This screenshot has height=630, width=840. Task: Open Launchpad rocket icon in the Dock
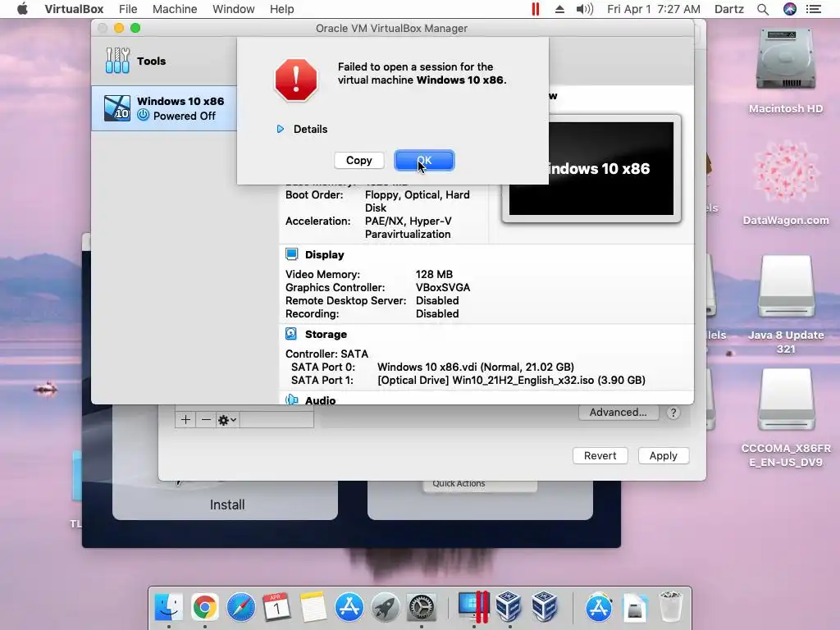(386, 607)
